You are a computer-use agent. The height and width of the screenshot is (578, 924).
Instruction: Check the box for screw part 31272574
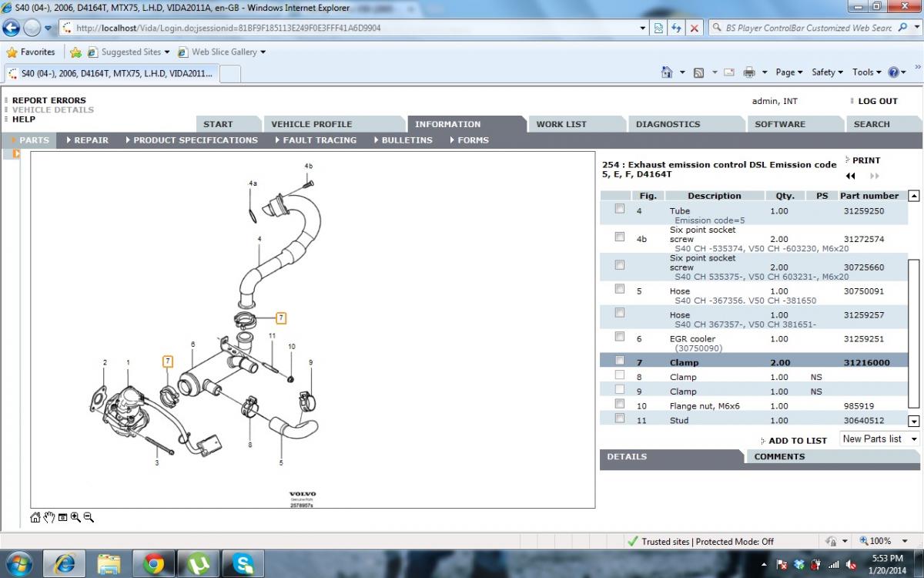pyautogui.click(x=620, y=237)
